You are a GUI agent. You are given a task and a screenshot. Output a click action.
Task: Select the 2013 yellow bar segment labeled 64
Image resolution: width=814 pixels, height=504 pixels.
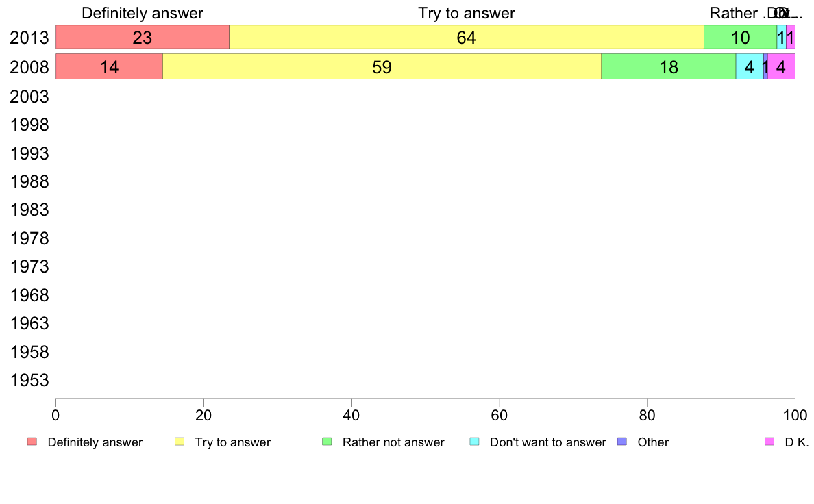click(467, 37)
